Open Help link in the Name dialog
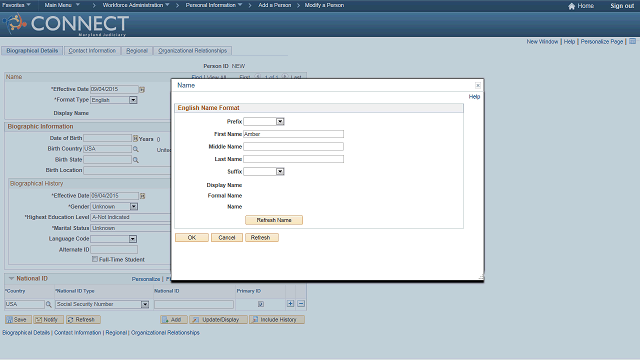The image size is (640, 360). click(474, 97)
